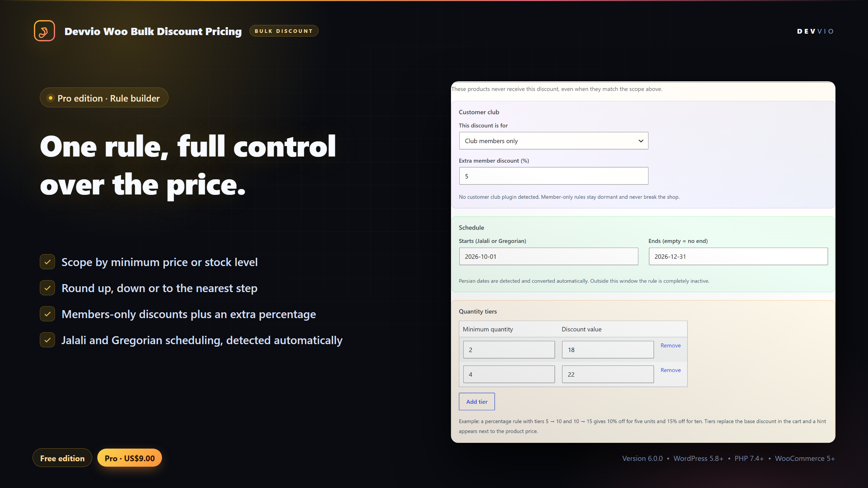The height and width of the screenshot is (488, 868).
Task: Click the Ends date field 2026-12-31
Action: click(738, 256)
